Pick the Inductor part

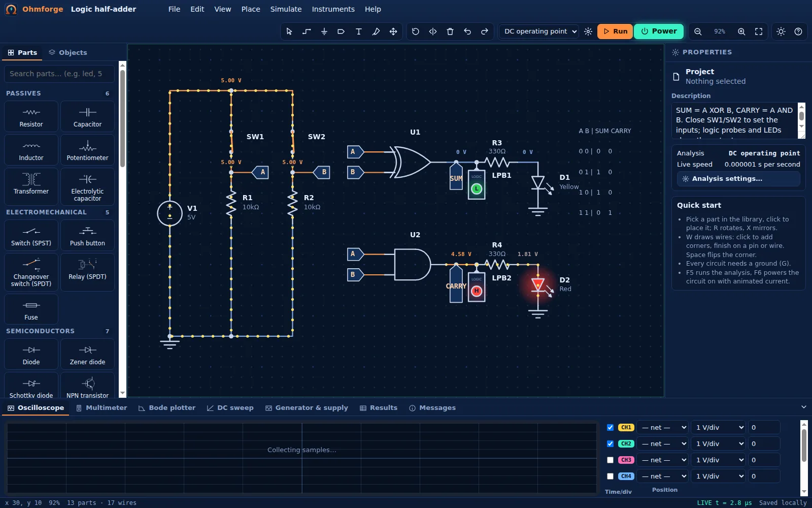(x=31, y=150)
